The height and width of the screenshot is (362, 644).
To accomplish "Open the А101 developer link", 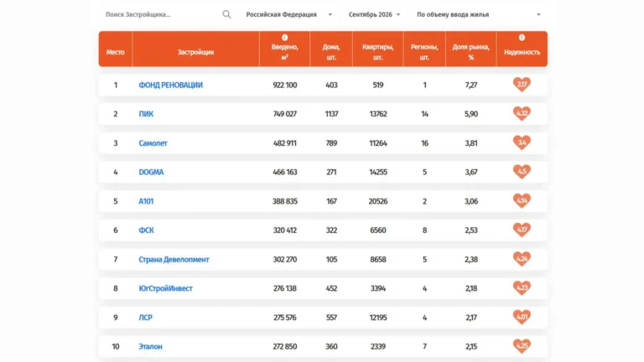I will [x=146, y=201].
